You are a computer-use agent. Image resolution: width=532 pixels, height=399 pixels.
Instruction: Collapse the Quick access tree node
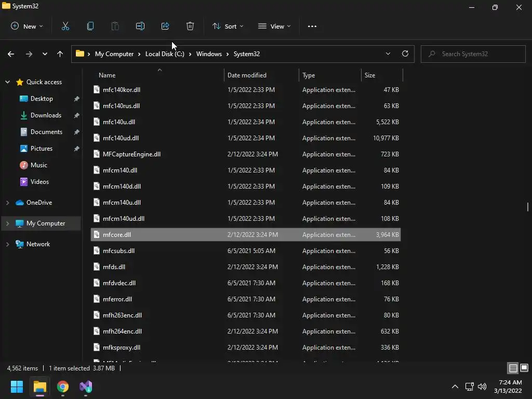(x=7, y=82)
